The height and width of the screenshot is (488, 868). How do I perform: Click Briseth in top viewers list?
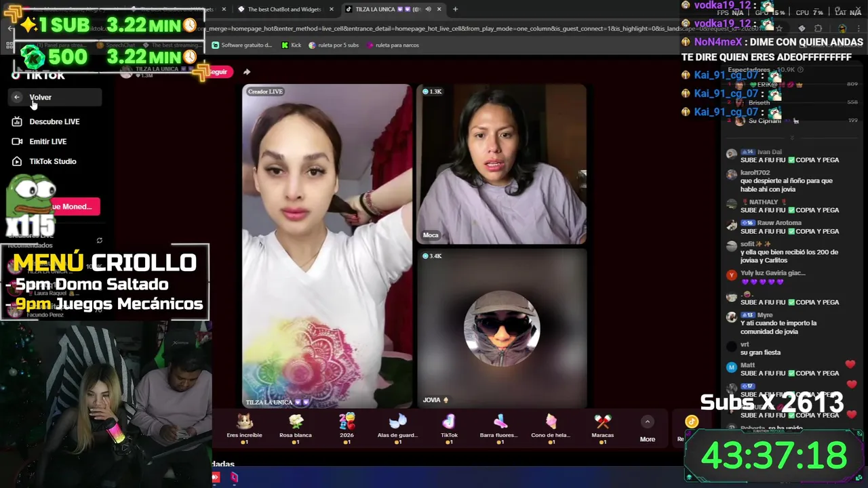coord(759,103)
